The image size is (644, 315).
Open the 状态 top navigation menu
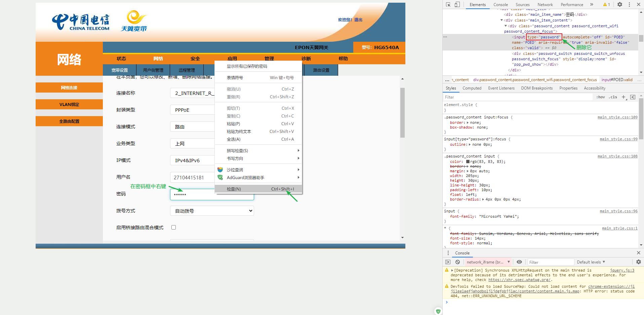click(x=121, y=59)
